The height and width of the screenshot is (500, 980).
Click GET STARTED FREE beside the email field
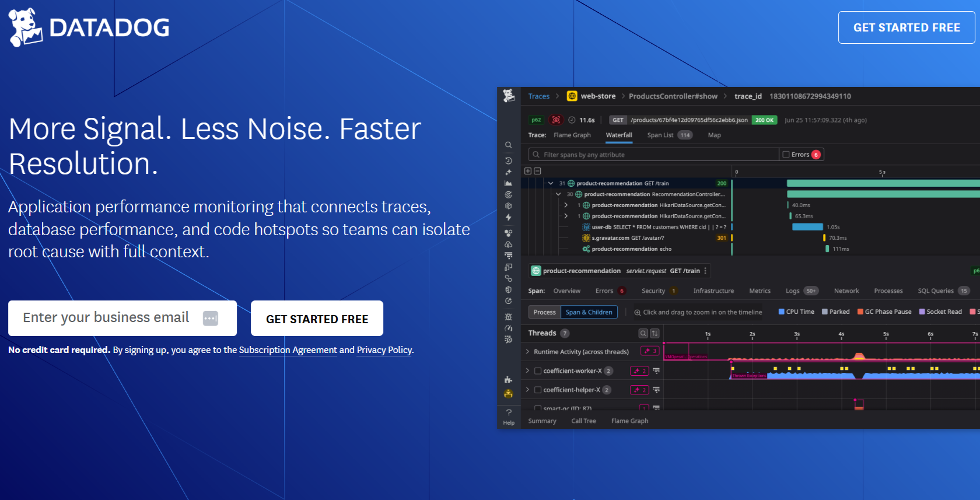click(x=317, y=319)
